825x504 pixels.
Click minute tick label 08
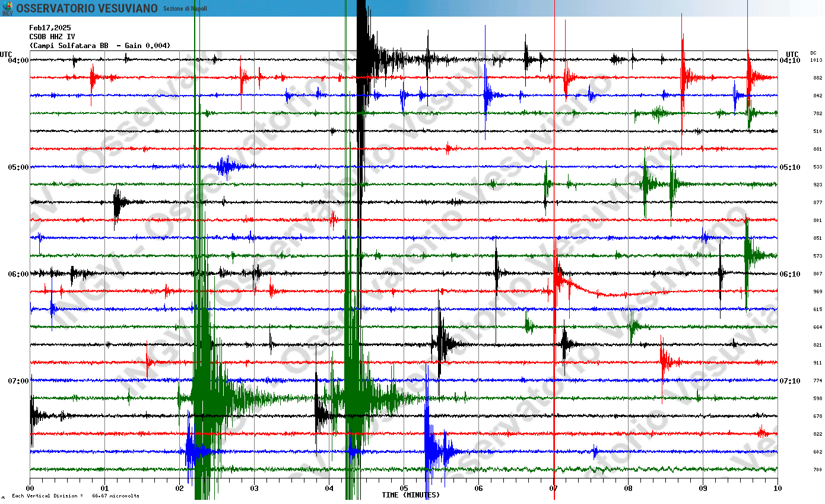point(628,489)
